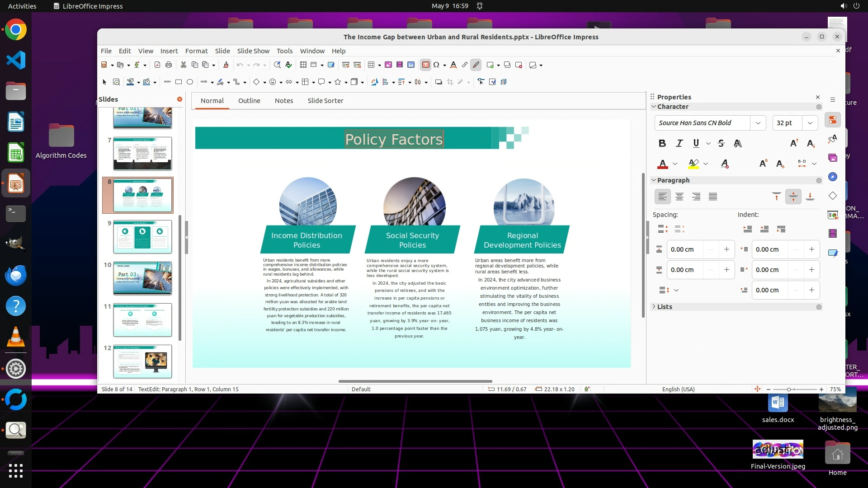Screen dimensions: 868x488
Task: Click the Insert Special Character icon
Action: (436, 65)
